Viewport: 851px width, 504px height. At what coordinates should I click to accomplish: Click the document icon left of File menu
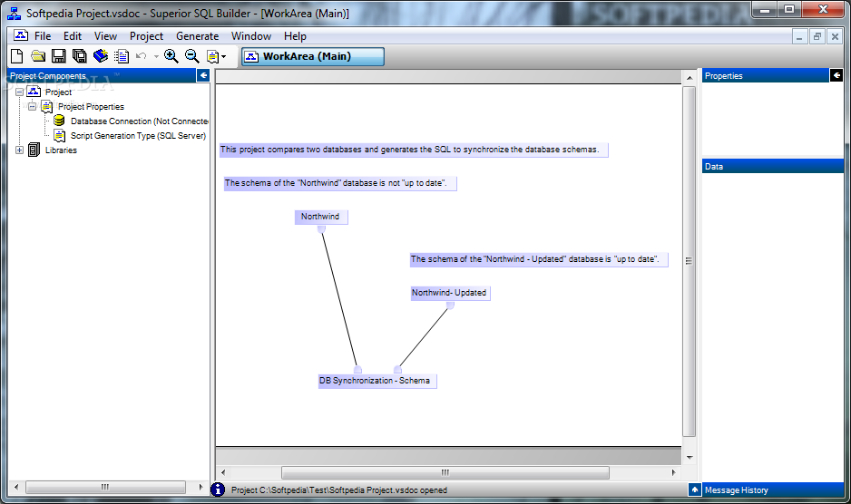click(x=21, y=35)
